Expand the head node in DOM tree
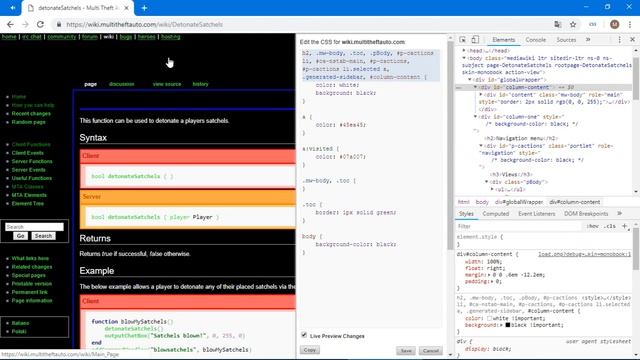640x360 pixels. pos(464,51)
